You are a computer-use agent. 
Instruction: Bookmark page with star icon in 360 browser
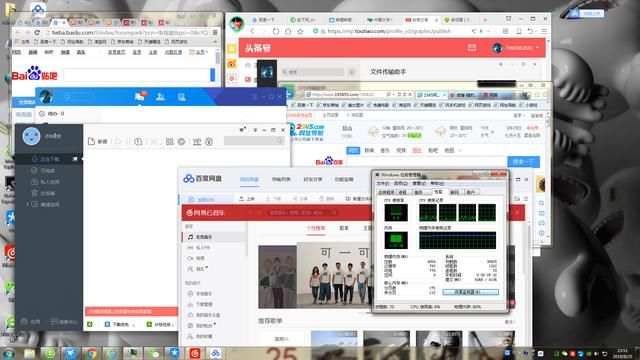point(300,31)
